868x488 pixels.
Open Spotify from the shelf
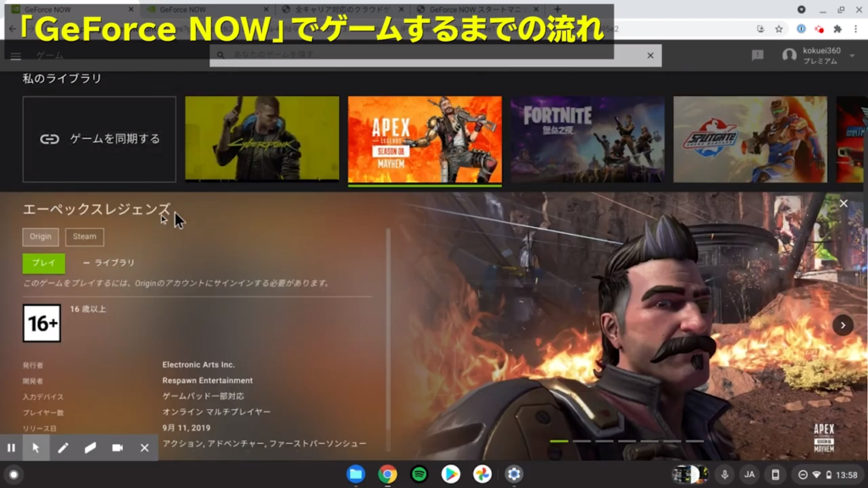pos(419,474)
